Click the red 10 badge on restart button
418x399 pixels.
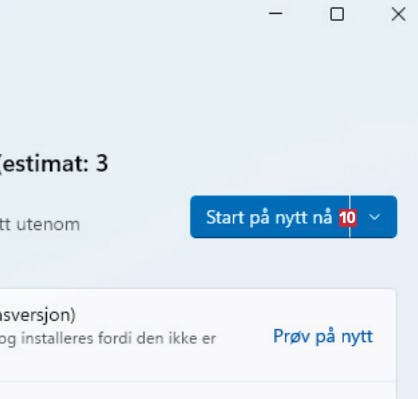348,218
